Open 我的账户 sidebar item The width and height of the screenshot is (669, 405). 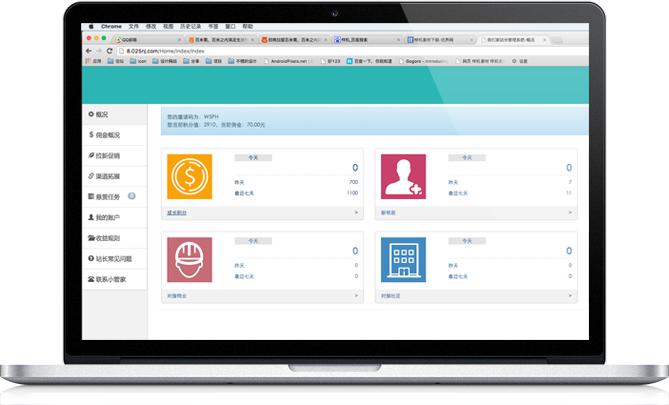tap(108, 217)
